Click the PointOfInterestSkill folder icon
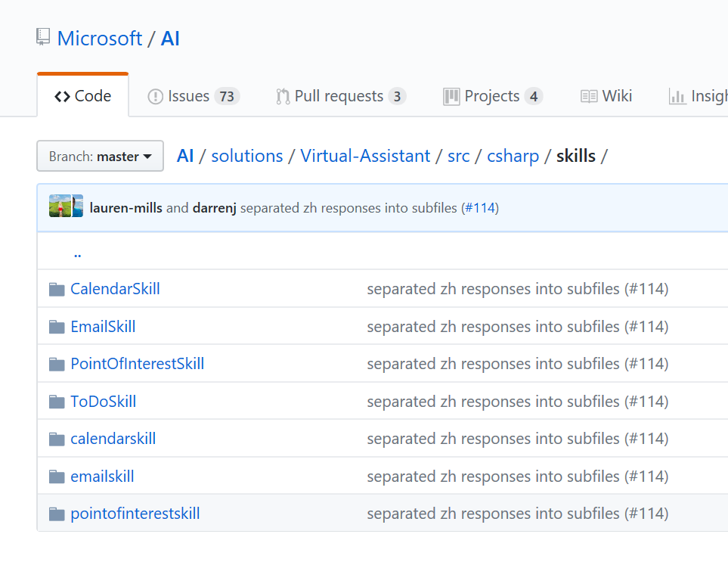728x562 pixels. [x=57, y=364]
